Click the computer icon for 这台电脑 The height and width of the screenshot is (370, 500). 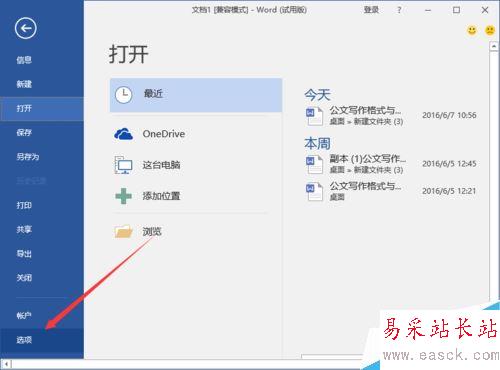click(x=123, y=165)
